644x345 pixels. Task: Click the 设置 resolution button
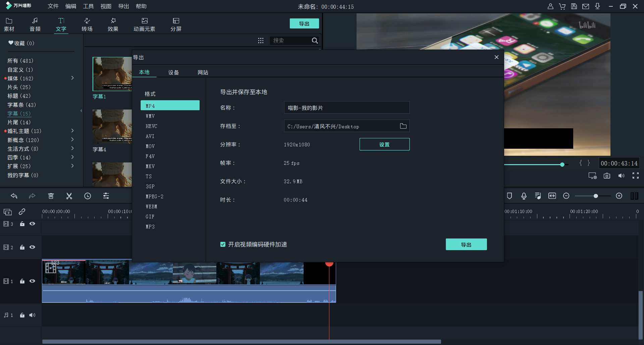coord(384,144)
